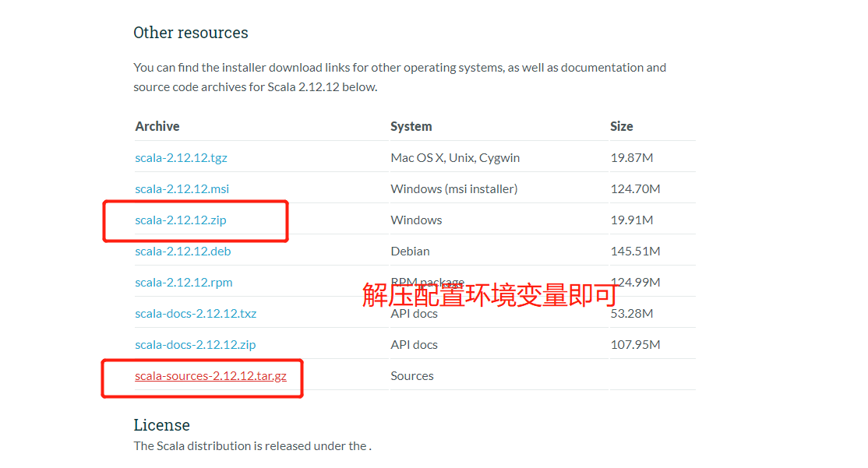Viewport: 868px width, 468px height.
Task: Click the scala-docs-2.12.12.zip link
Action: (195, 345)
